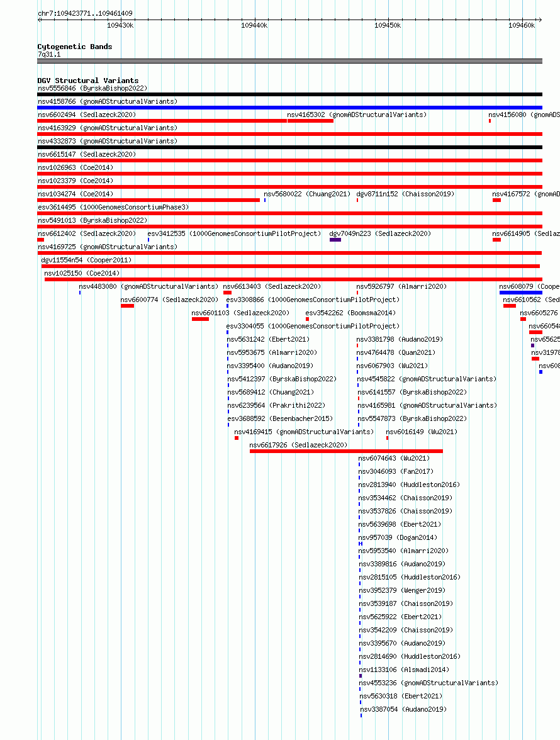The image size is (560, 740).
Task: Click nsv6617926 (Sedlazeck2020) label
Action: (x=298, y=445)
